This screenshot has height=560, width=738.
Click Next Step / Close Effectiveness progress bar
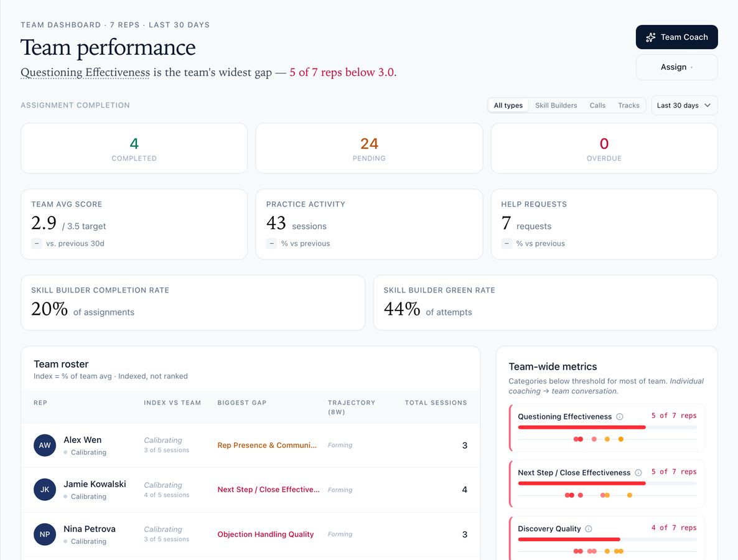pyautogui.click(x=582, y=483)
